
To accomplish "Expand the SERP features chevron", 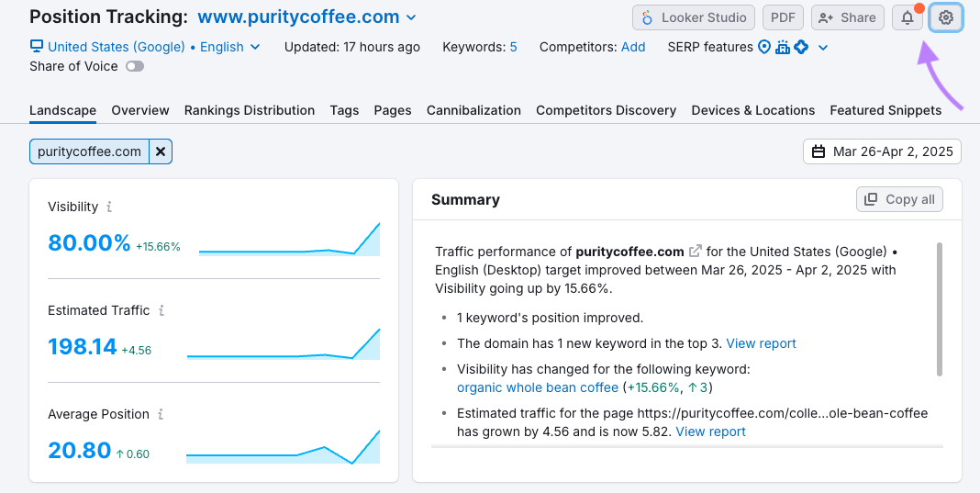I will tap(823, 48).
